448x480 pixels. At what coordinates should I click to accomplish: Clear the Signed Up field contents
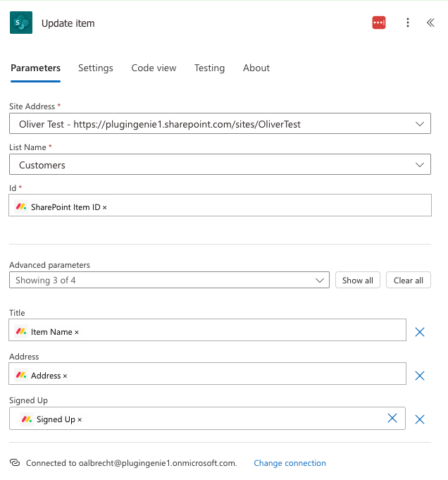tap(392, 418)
